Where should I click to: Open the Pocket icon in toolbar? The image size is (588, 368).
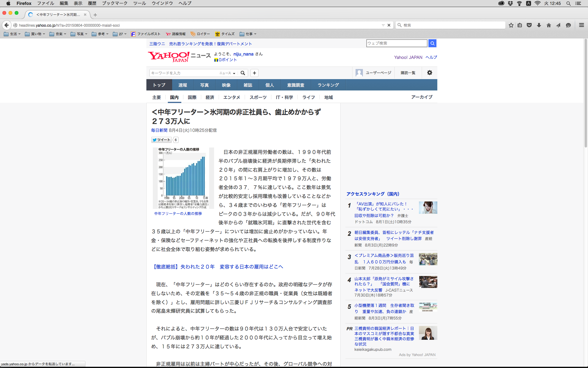[529, 25]
